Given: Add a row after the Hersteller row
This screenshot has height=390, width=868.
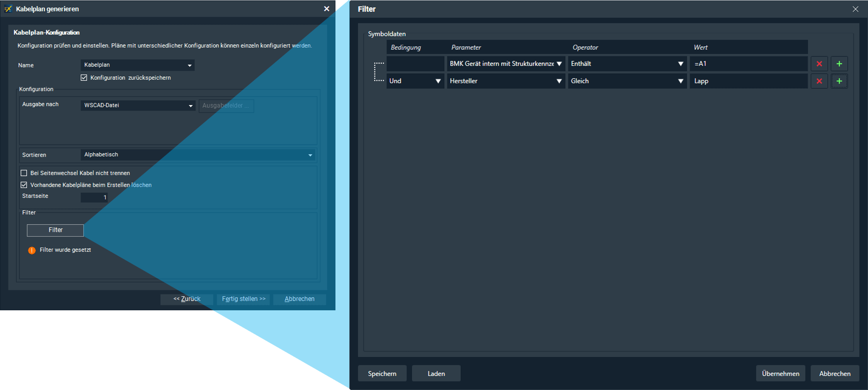Looking at the screenshot, I should pyautogui.click(x=839, y=81).
